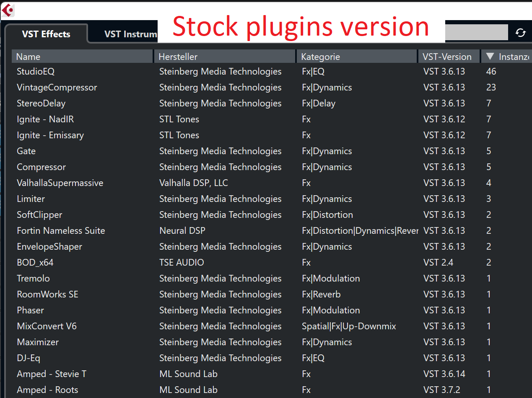This screenshot has height=398, width=532.
Task: Click the BOD_x64 plugin row
Action: (x=35, y=263)
